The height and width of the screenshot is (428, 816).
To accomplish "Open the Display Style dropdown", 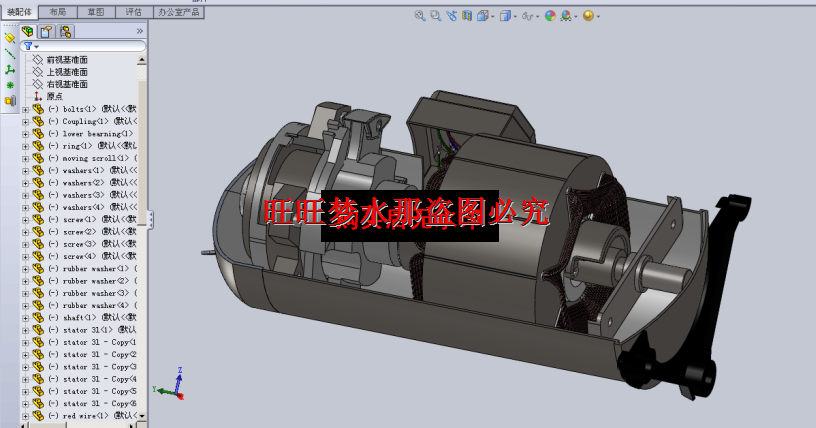I will [x=506, y=16].
